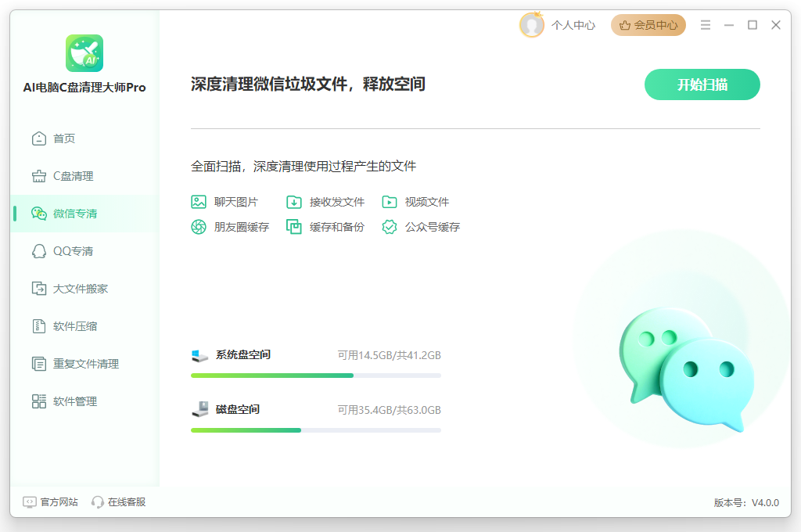The width and height of the screenshot is (801, 532).
Task: Contact 在线客服 support
Action: point(119,501)
